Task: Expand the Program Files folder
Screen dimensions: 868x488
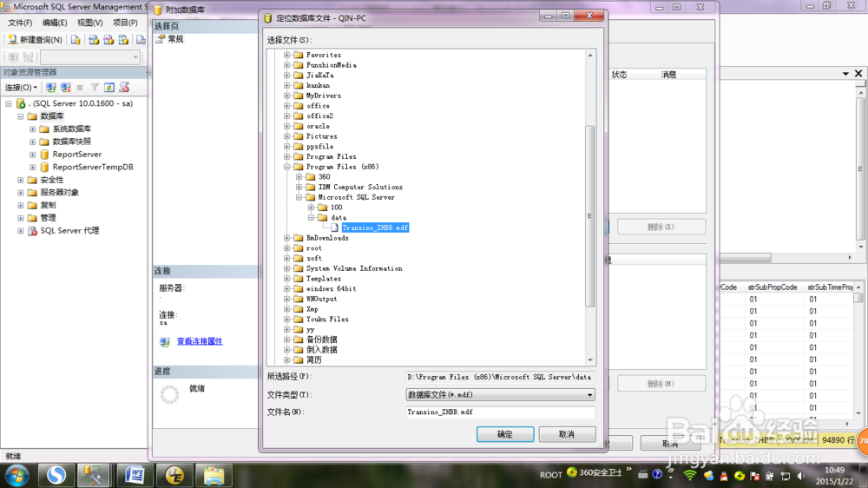Action: click(286, 157)
